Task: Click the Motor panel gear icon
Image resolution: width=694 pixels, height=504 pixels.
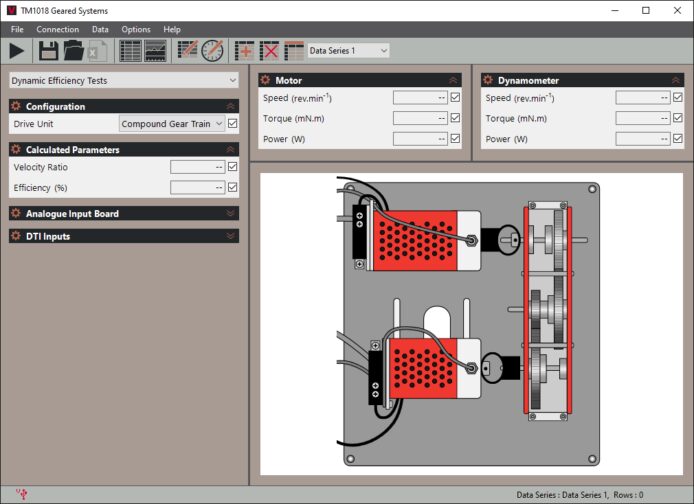Action: [x=265, y=80]
